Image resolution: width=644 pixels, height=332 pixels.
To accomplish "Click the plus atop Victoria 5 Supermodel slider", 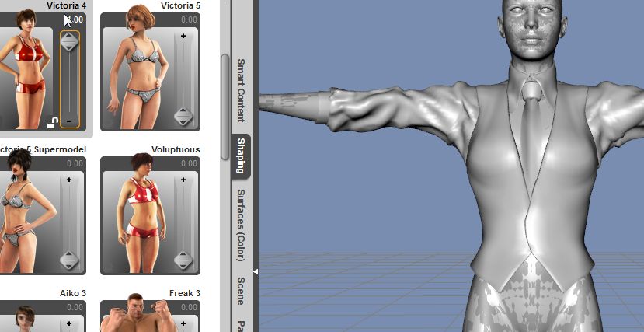I will tap(69, 180).
